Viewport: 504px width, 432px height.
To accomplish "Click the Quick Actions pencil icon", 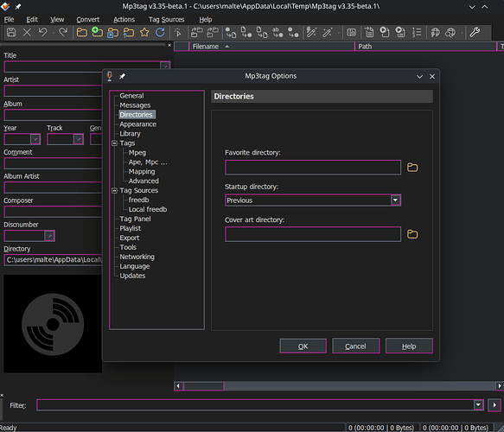I will click(x=328, y=33).
